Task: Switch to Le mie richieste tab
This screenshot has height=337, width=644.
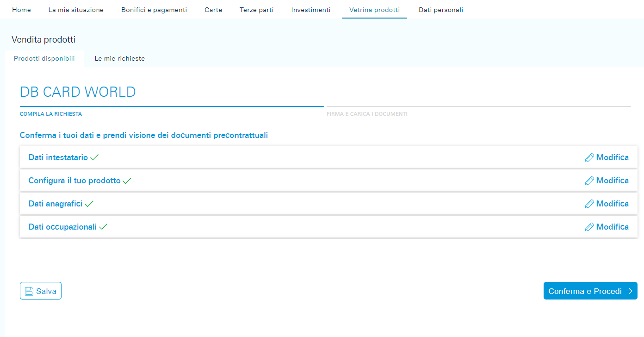Action: 120,59
